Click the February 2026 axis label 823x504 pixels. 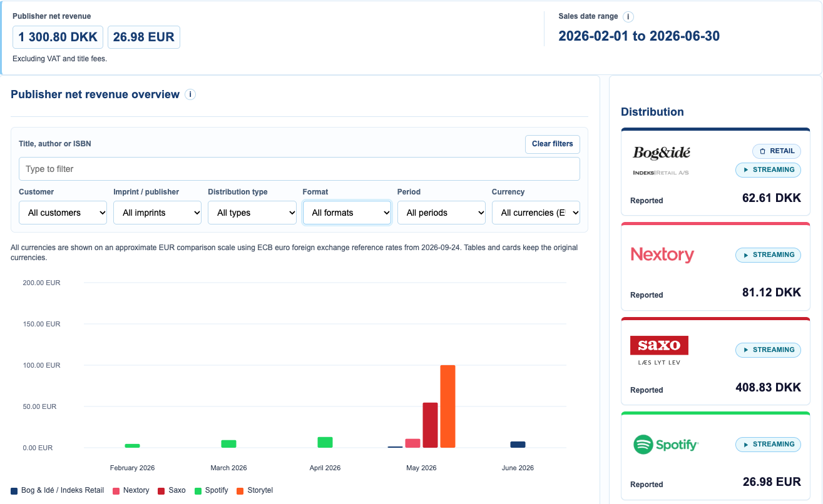tap(132, 468)
